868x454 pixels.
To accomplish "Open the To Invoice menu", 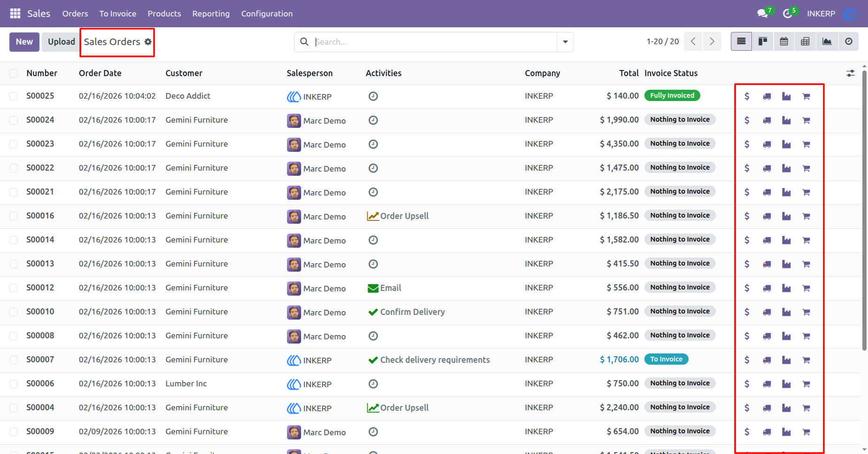I will (118, 14).
